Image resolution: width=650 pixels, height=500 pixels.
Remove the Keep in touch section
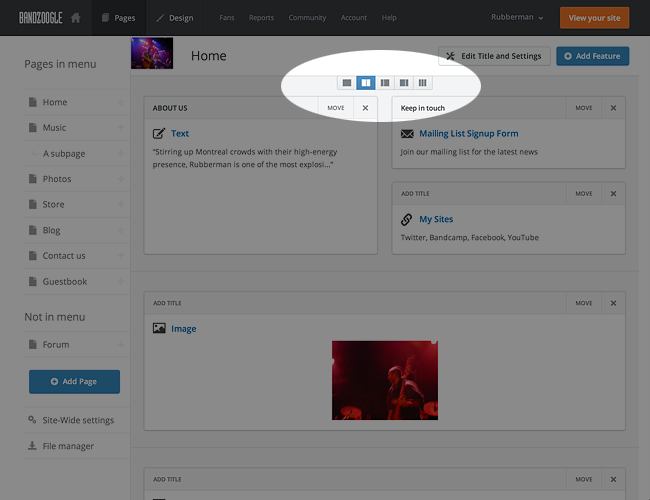(613, 108)
